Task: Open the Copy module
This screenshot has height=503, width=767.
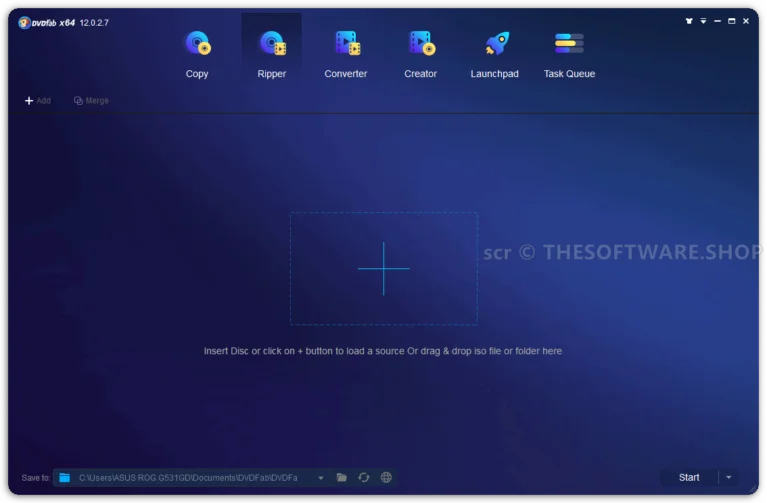Action: (x=197, y=54)
